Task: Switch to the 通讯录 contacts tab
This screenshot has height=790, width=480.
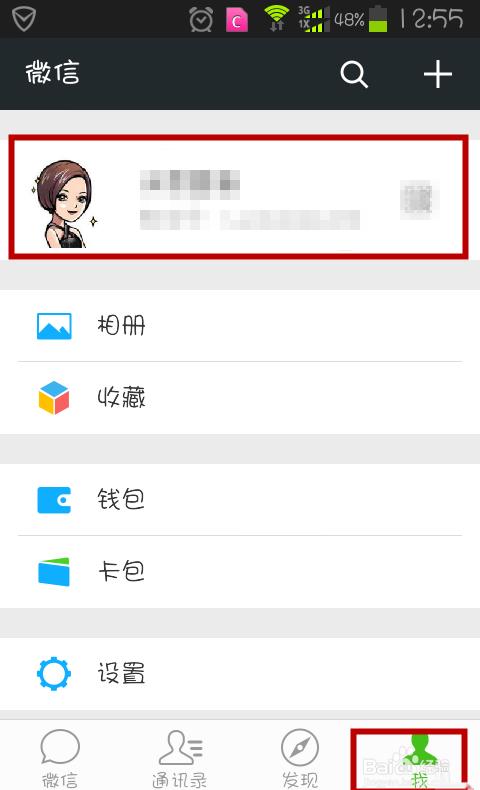Action: [180, 758]
